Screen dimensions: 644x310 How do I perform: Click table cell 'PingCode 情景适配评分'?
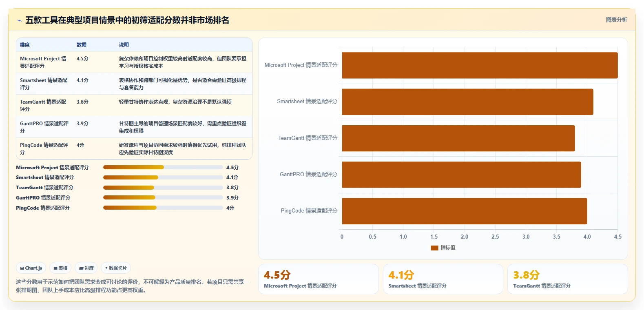44,148
